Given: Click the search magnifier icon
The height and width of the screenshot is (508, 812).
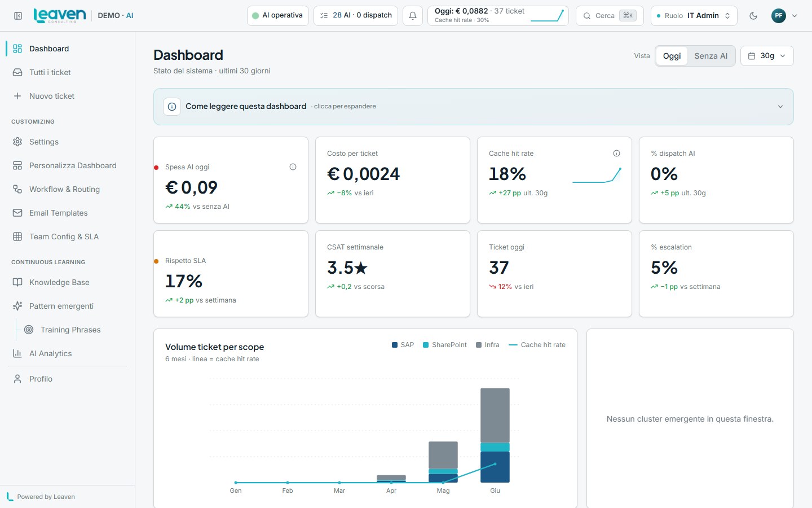Looking at the screenshot, I should (587, 16).
